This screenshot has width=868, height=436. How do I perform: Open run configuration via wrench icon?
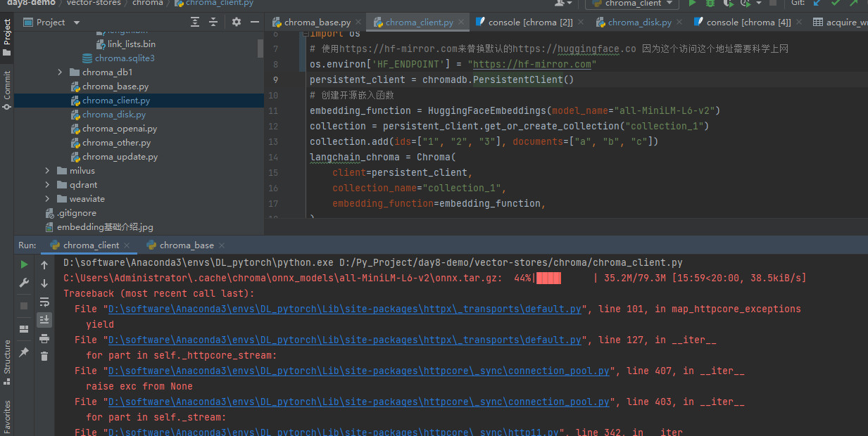point(24,283)
